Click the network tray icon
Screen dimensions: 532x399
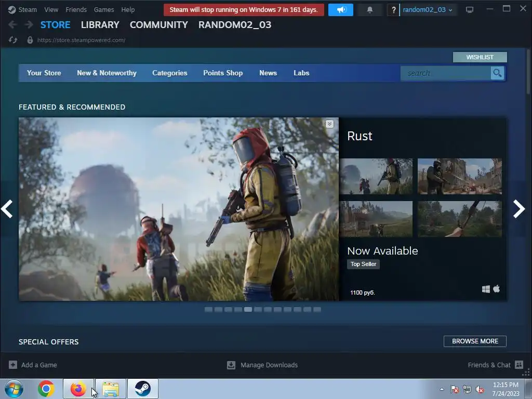pos(467,389)
